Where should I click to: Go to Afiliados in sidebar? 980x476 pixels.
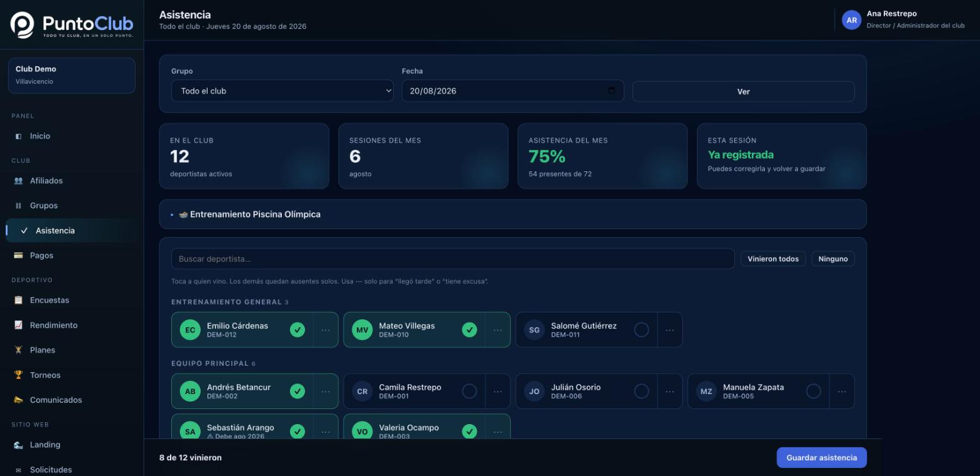[x=72, y=181]
